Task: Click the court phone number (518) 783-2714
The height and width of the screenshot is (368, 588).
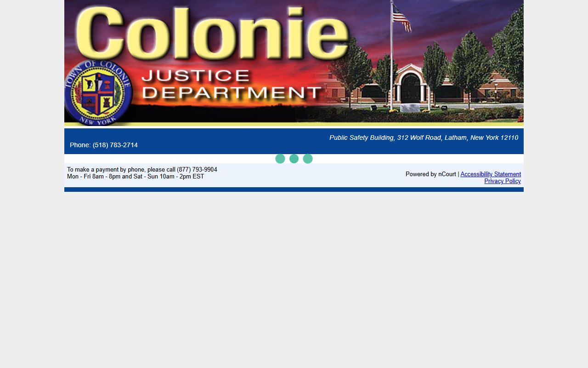Action: click(x=104, y=145)
